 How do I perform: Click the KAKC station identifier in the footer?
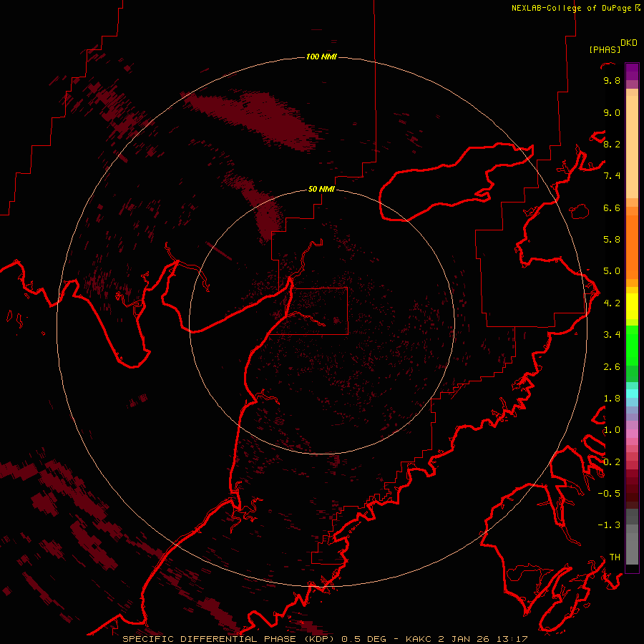[x=419, y=639]
